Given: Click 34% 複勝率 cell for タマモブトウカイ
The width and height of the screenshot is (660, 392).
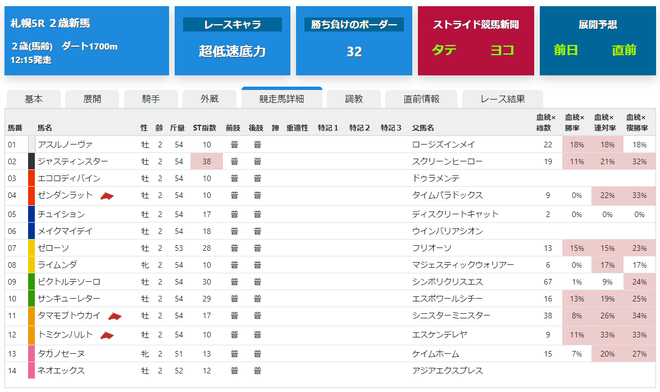Looking at the screenshot, I should (x=639, y=316).
